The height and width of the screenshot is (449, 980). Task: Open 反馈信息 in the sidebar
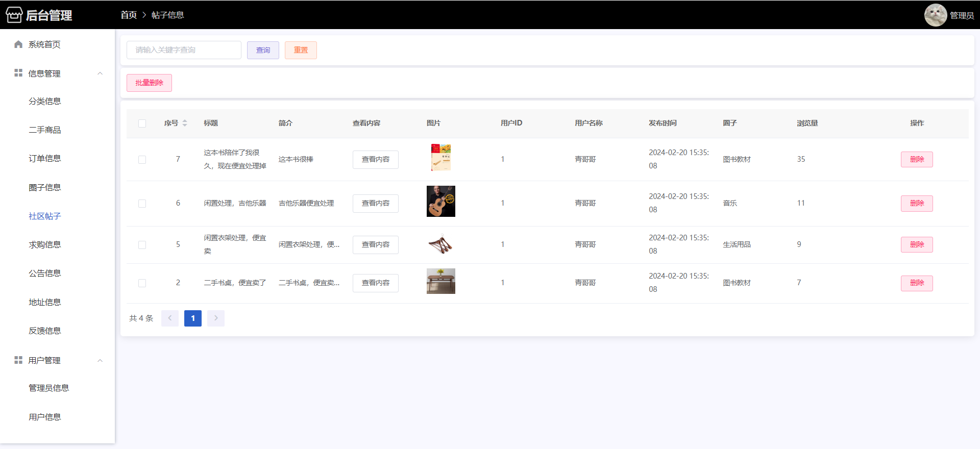tap(45, 331)
